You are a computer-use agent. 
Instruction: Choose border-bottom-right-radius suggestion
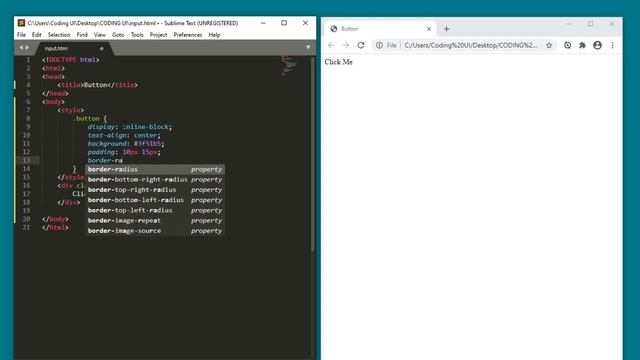pos(155,180)
